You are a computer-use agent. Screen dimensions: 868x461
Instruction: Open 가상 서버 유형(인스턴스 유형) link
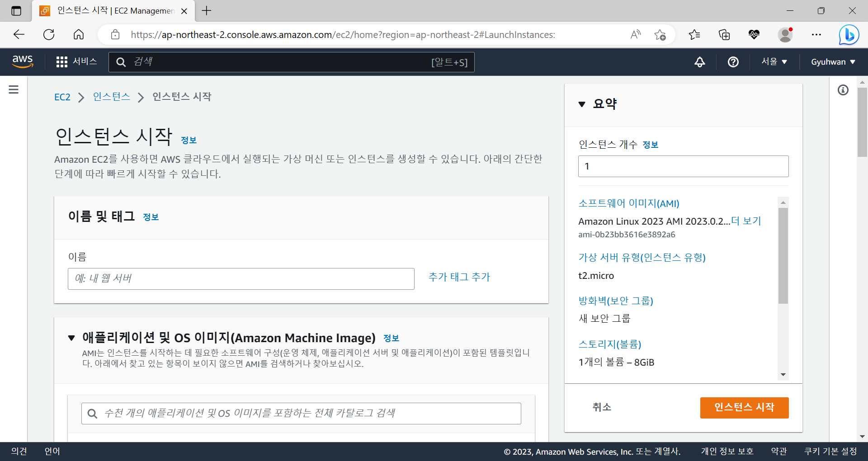click(642, 258)
